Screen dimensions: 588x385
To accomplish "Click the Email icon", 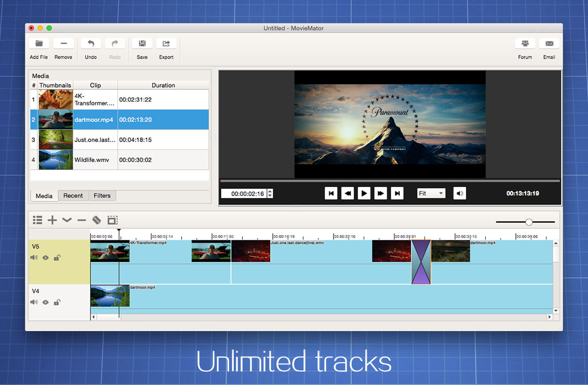I will [x=549, y=44].
